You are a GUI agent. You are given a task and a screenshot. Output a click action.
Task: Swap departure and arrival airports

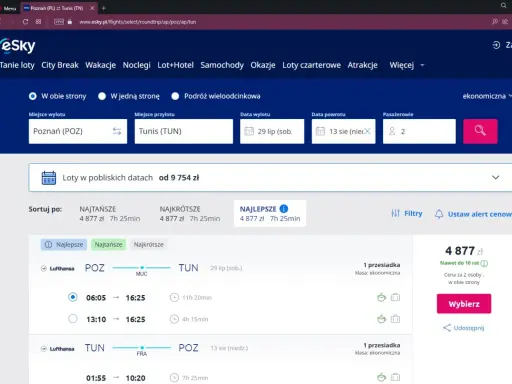click(117, 131)
